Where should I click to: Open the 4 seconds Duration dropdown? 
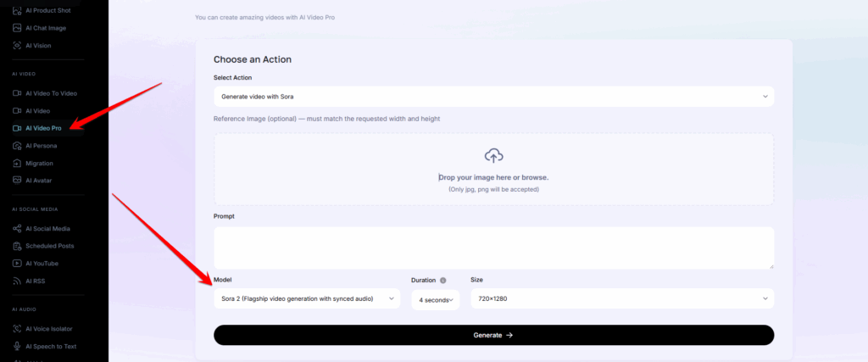coord(435,299)
